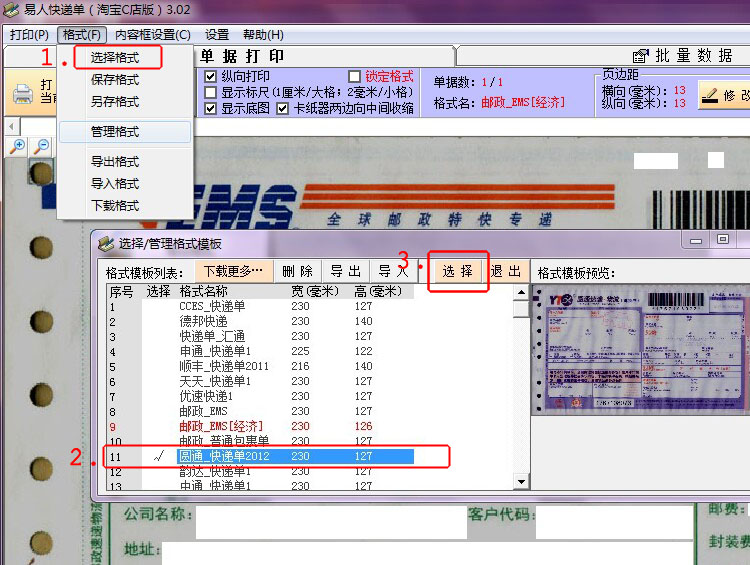Click the printer icon for print current
Screen dimensions: 750x565
click(x=22, y=93)
